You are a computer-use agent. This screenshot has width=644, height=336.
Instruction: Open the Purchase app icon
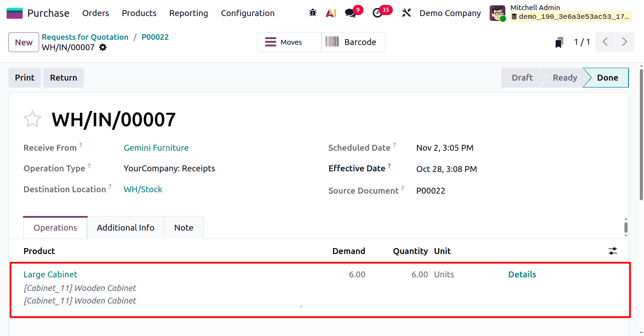(x=14, y=13)
